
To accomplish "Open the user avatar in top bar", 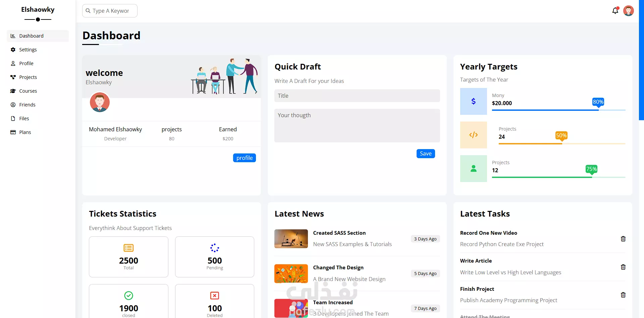I will 629,11.
